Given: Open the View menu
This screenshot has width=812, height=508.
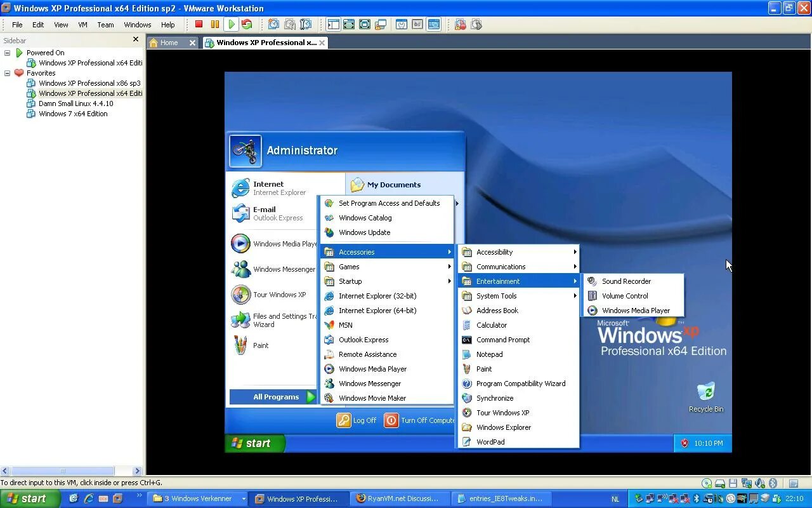Looking at the screenshot, I should (61, 25).
